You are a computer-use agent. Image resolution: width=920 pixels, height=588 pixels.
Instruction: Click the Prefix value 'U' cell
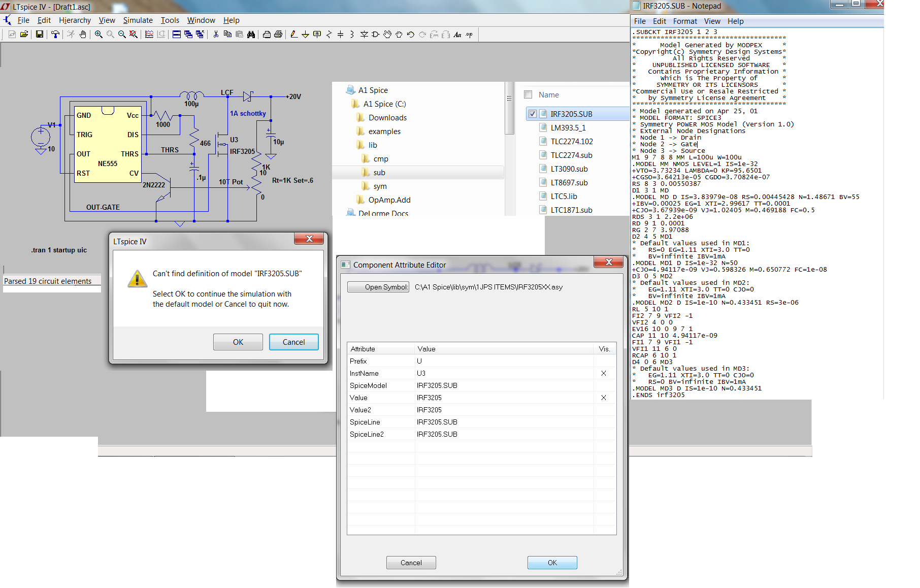click(x=504, y=361)
